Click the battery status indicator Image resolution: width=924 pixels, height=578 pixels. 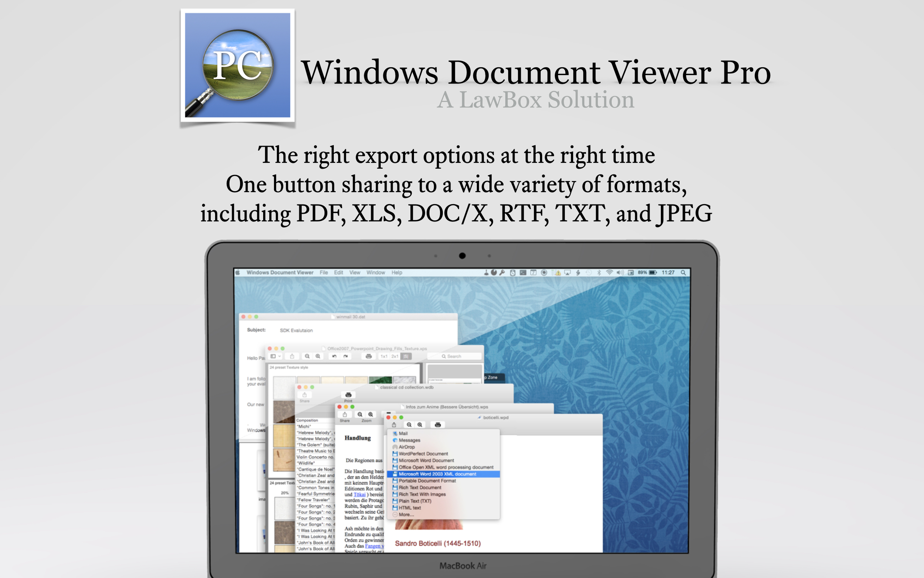click(648, 273)
